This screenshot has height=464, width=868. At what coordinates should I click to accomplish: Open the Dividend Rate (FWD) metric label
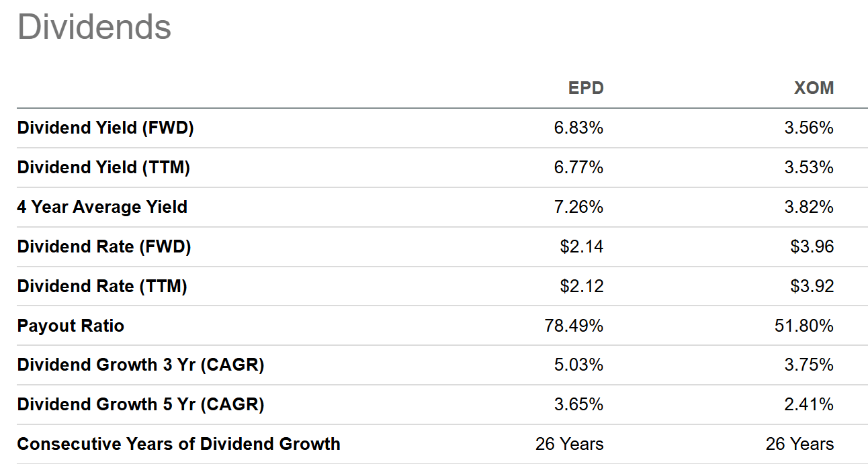click(104, 246)
